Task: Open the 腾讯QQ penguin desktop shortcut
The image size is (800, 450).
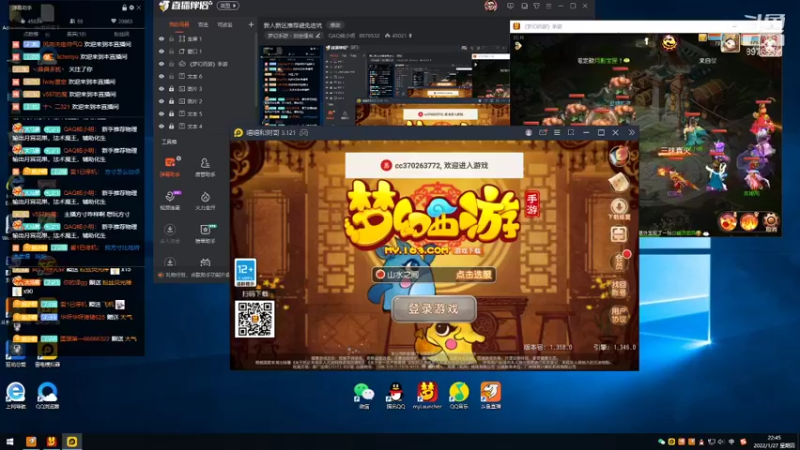Action: click(395, 395)
